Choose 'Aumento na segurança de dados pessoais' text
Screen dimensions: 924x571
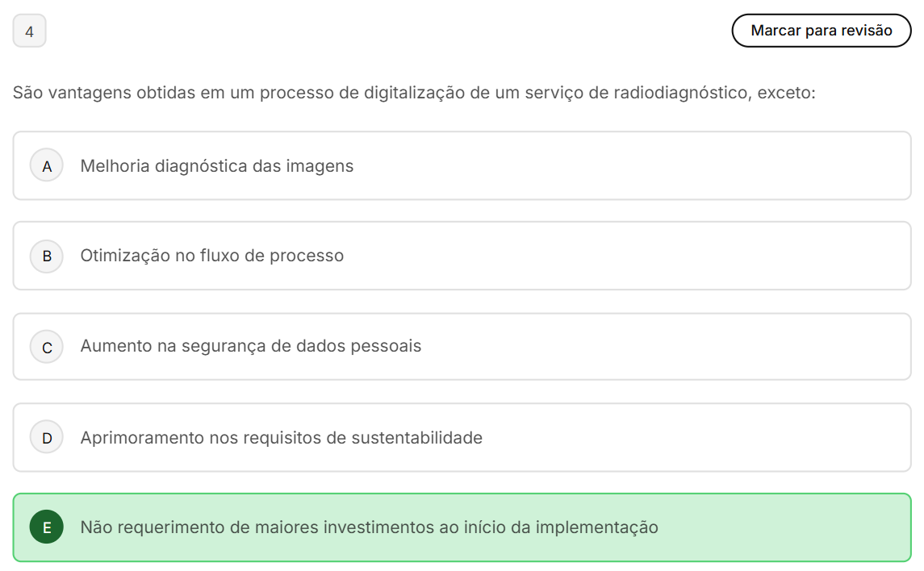point(250,346)
